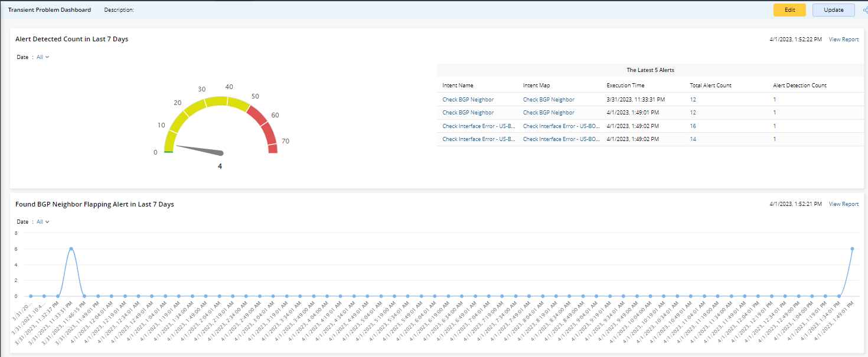Image resolution: width=868 pixels, height=357 pixels.
Task: Open View Report for Alert Detected Count
Action: (x=844, y=40)
